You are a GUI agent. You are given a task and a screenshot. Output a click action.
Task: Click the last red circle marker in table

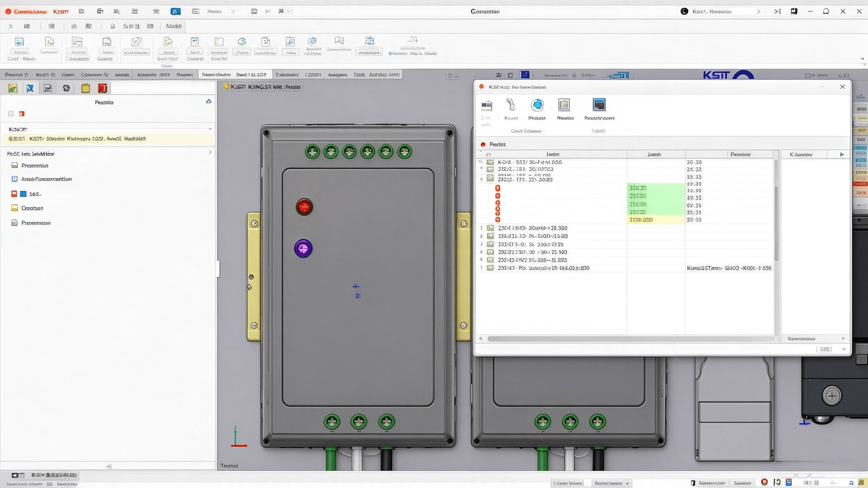point(498,219)
